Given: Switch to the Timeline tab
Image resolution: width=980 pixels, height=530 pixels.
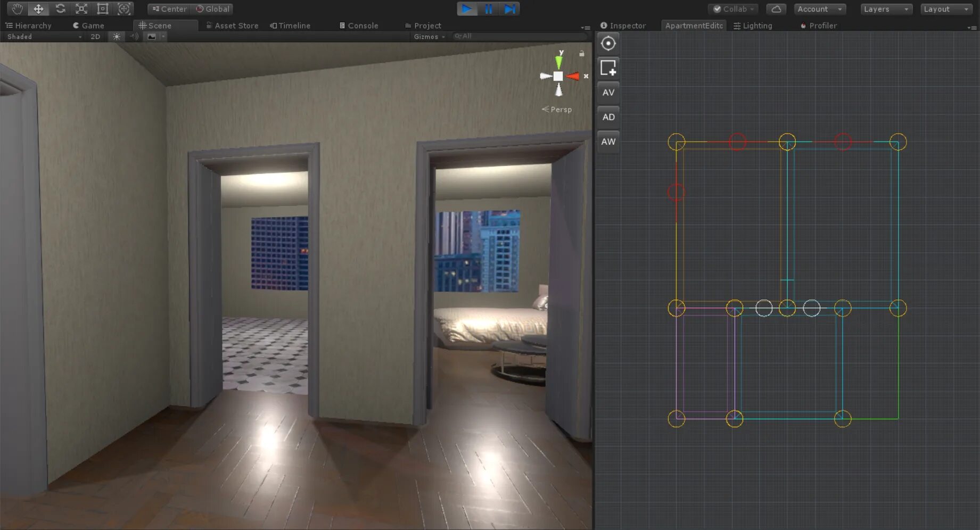Looking at the screenshot, I should pyautogui.click(x=290, y=26).
